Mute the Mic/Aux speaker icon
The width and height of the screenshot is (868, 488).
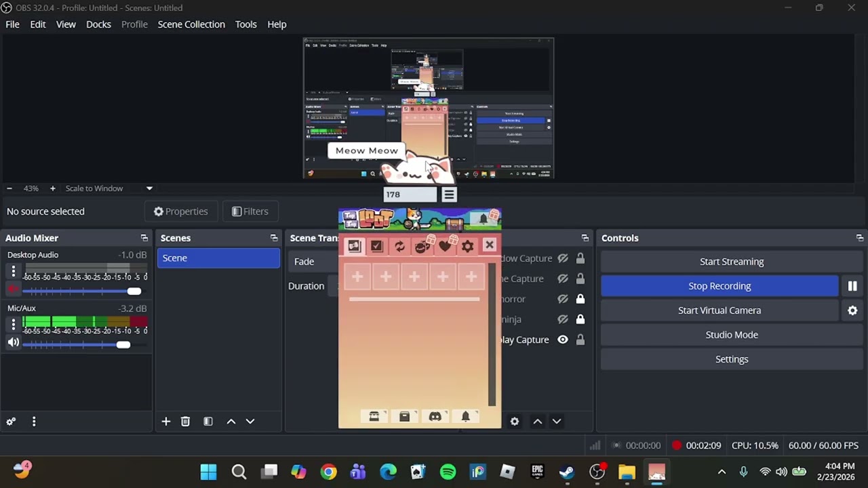[13, 343]
